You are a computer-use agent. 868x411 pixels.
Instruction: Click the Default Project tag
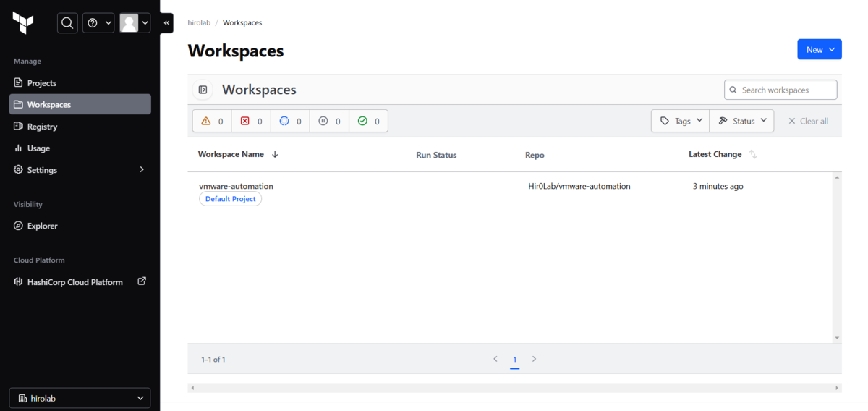coord(230,199)
